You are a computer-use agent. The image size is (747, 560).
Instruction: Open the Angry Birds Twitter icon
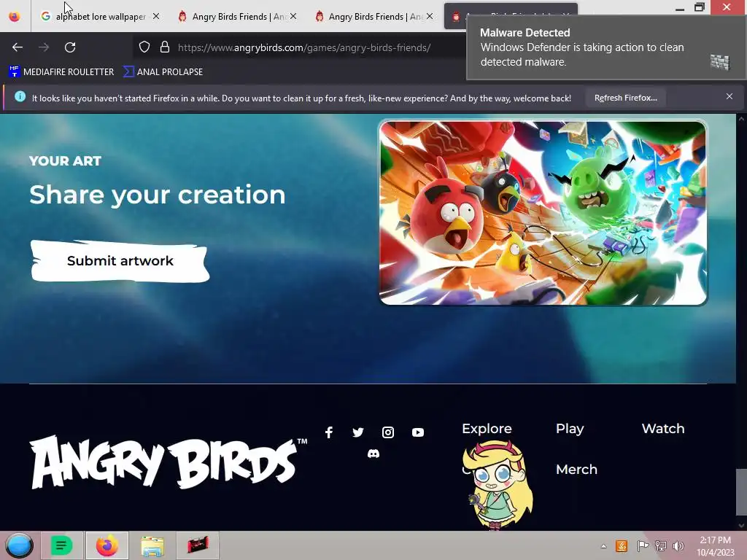358,432
